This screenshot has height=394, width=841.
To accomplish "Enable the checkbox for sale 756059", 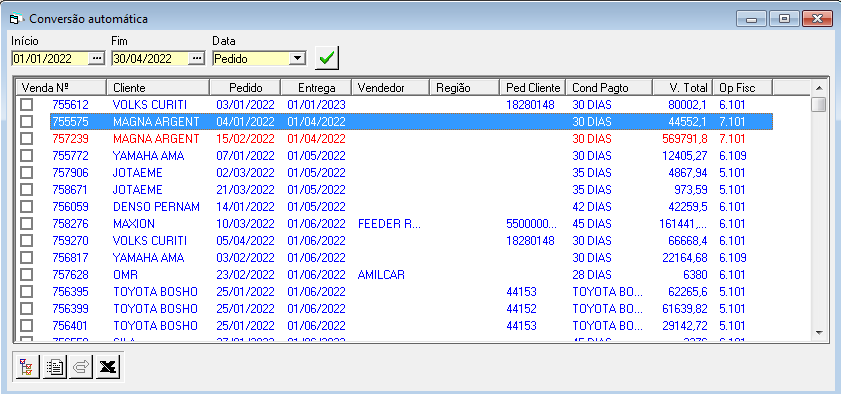I will (x=26, y=207).
